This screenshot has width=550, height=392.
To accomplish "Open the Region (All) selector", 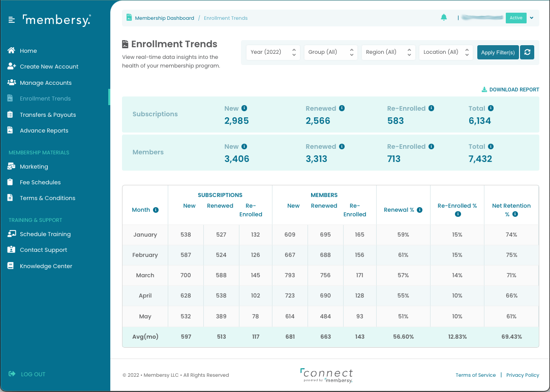I will pos(388,52).
